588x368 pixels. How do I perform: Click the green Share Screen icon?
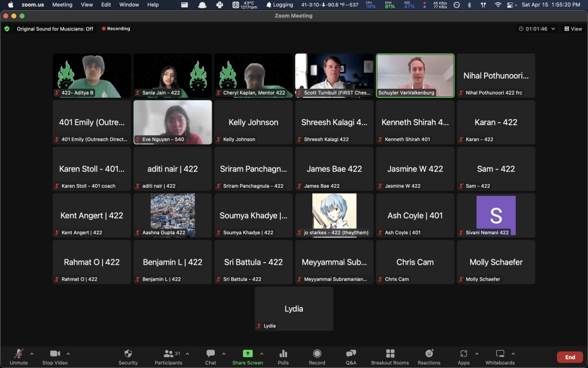(247, 353)
